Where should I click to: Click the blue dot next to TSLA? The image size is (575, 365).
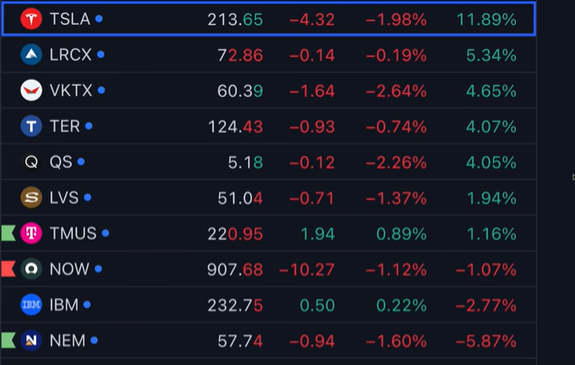click(99, 19)
